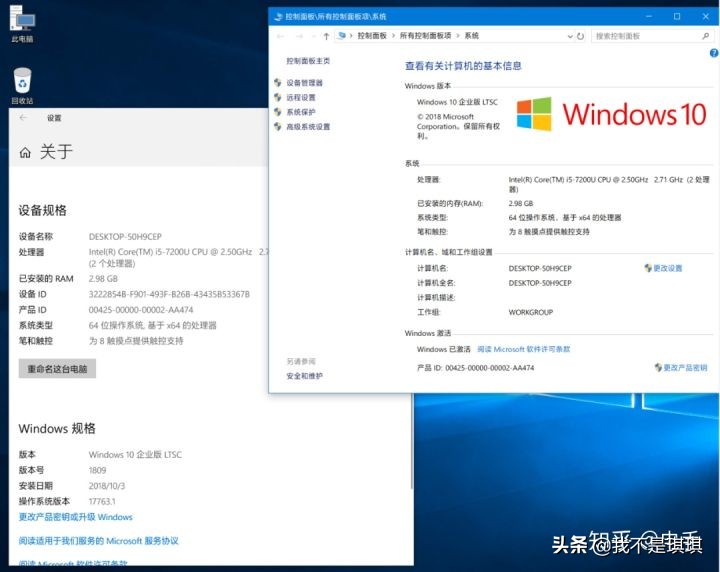Click the computer icon in address bar

(x=342, y=36)
